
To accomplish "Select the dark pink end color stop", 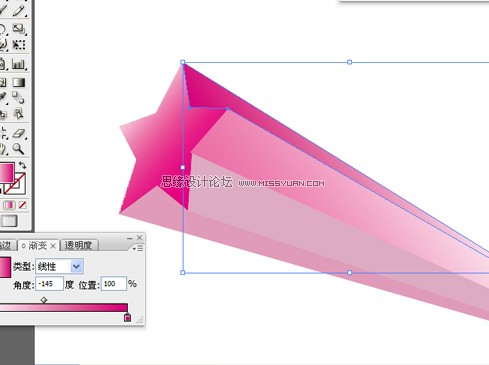I will click(x=127, y=317).
